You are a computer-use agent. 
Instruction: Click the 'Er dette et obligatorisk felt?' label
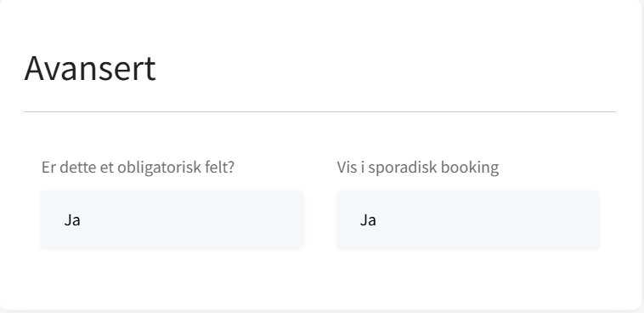click(138, 167)
